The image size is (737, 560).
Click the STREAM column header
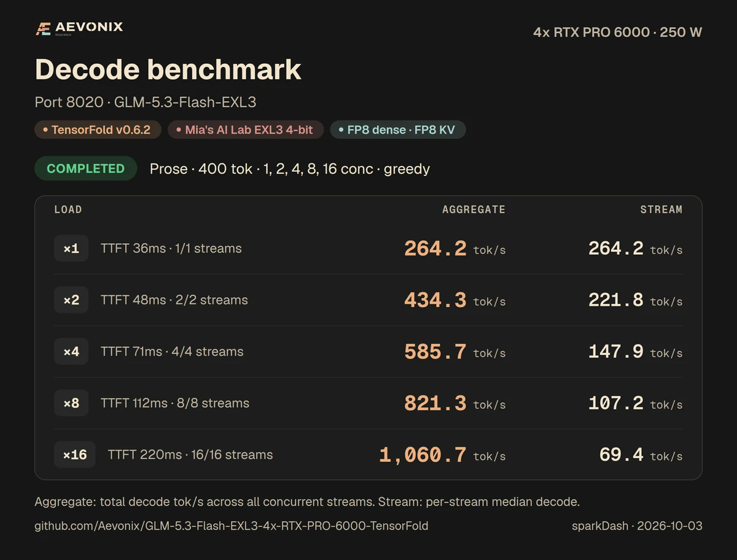click(661, 209)
